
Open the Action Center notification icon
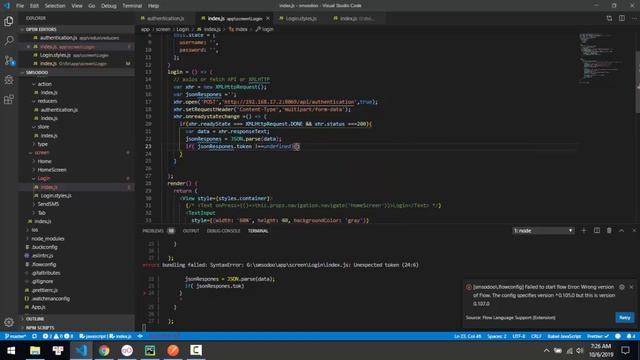click(625, 350)
